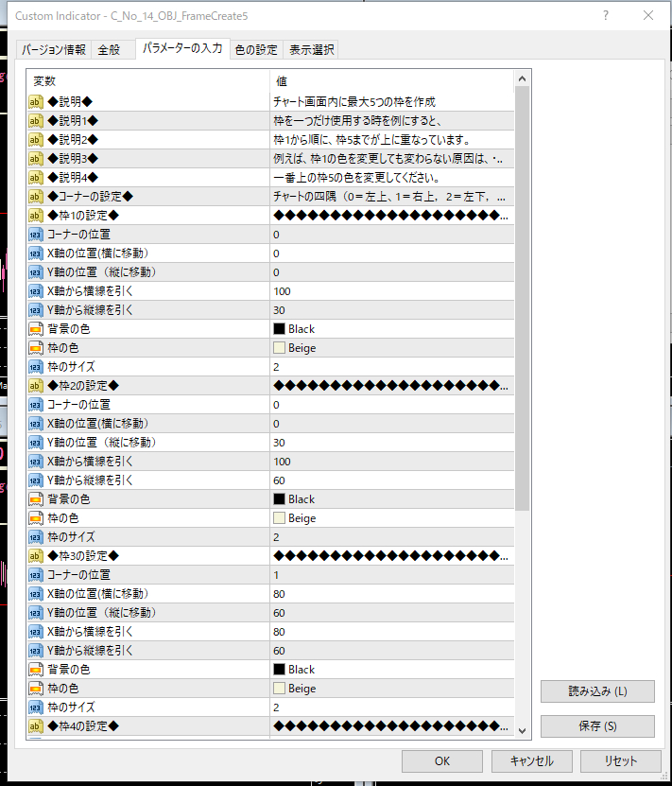Click the ab icon beside ◆コーナーの設定◆

[36, 197]
